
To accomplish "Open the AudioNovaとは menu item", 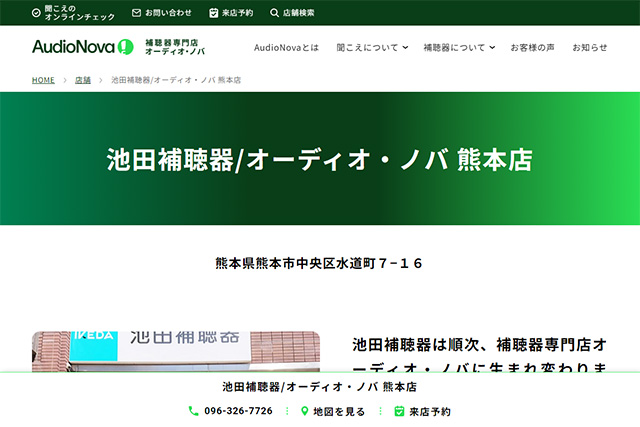I will click(x=286, y=47).
